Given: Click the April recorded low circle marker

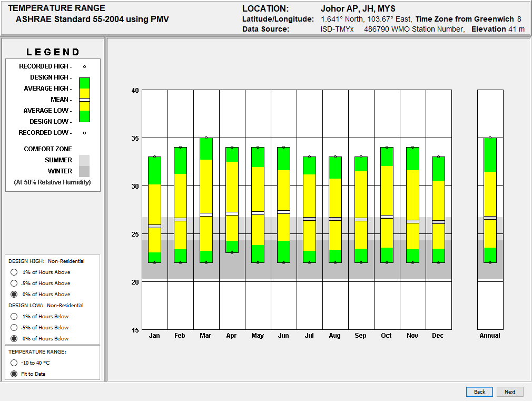Looking at the screenshot, I should click(232, 253).
